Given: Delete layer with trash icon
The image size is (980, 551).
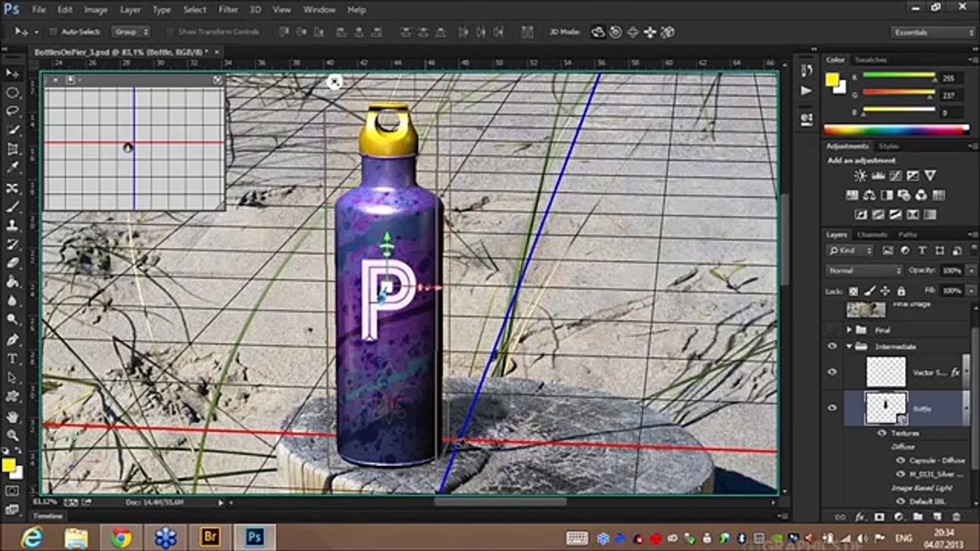Looking at the screenshot, I should pos(955,517).
